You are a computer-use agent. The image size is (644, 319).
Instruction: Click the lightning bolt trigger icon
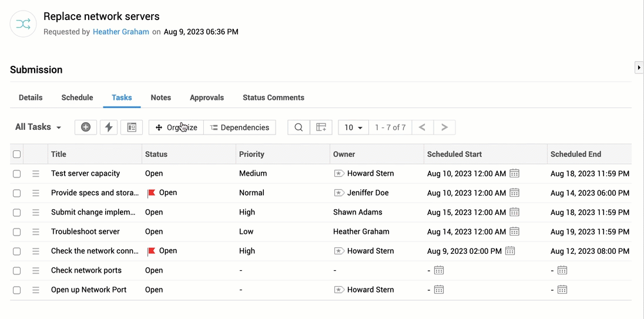(x=109, y=127)
